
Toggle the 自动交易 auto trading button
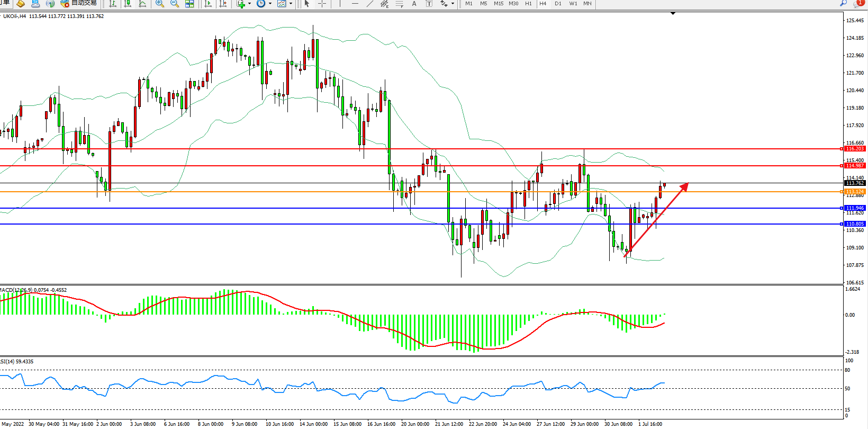pyautogui.click(x=79, y=3)
